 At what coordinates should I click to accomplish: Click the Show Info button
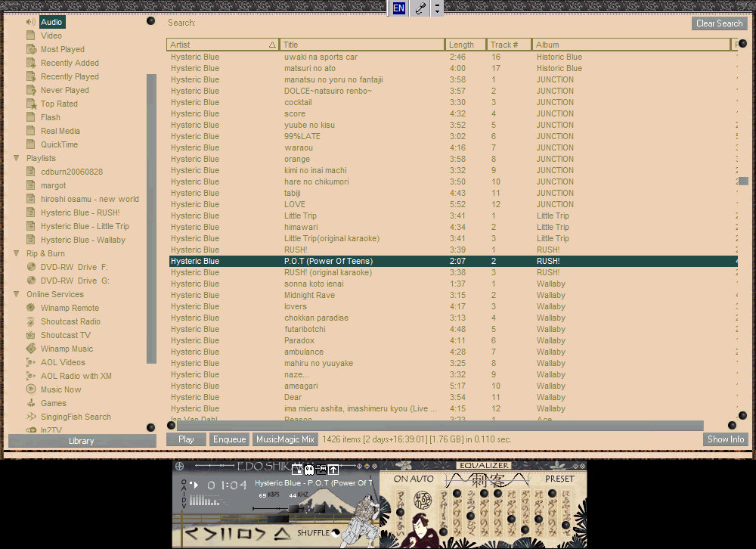pyautogui.click(x=726, y=439)
